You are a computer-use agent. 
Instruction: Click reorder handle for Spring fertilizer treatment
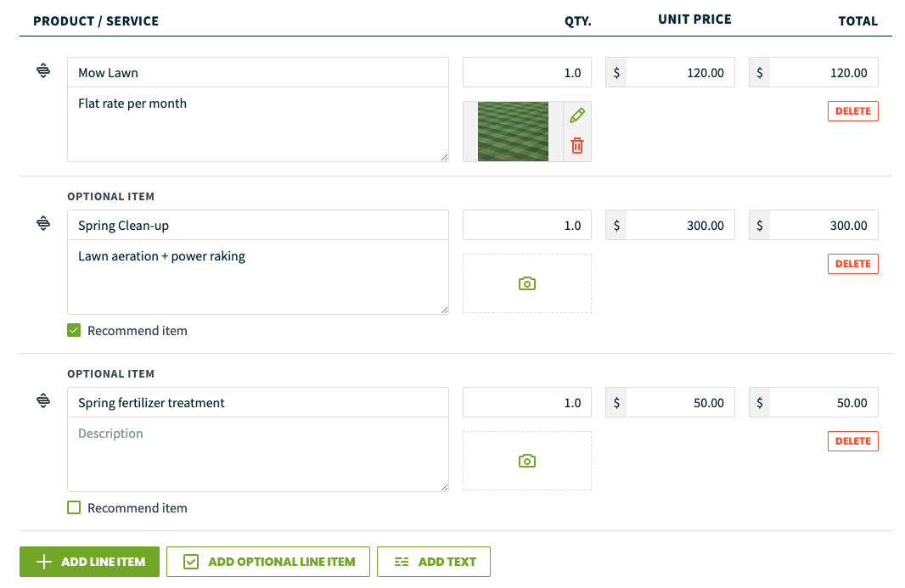click(x=43, y=400)
